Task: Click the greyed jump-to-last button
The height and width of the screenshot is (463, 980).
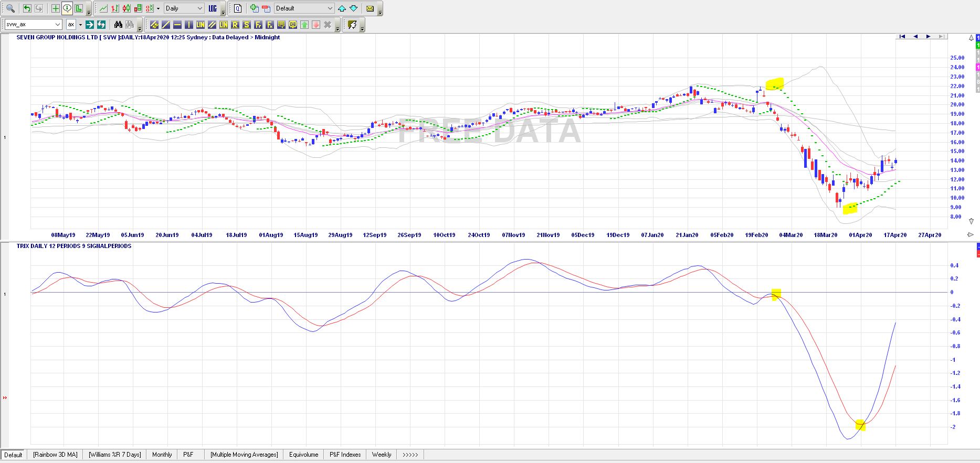Action: tap(941, 36)
